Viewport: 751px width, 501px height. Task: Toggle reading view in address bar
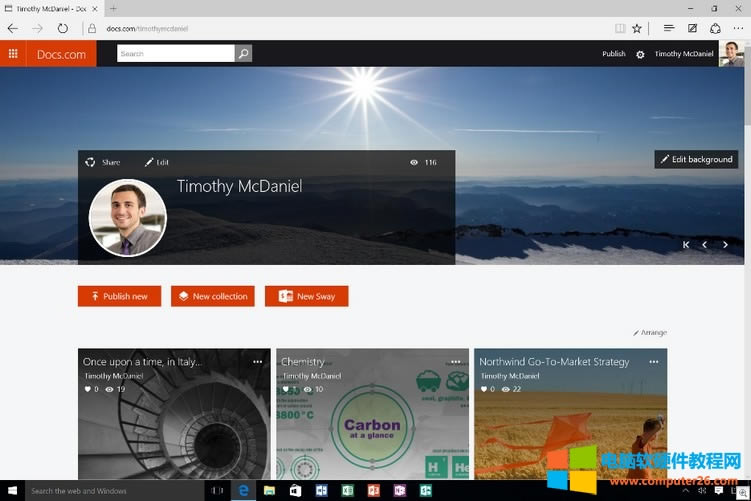[620, 29]
